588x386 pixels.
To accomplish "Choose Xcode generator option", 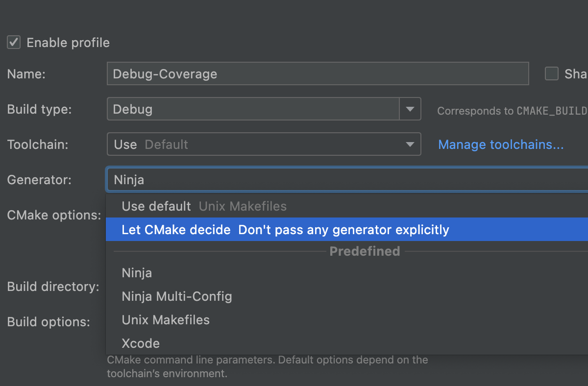I will click(x=347, y=343).
